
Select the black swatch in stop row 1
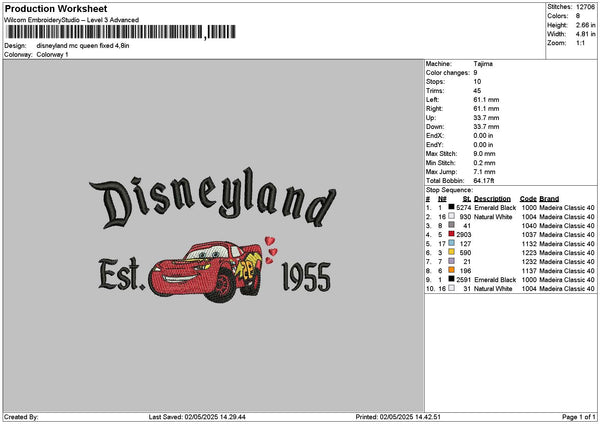[452, 207]
